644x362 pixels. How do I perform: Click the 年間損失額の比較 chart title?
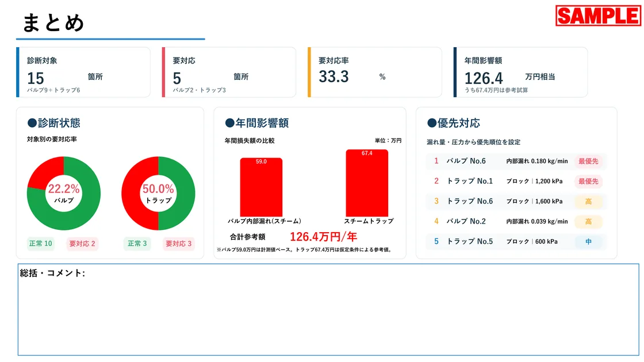click(x=250, y=140)
